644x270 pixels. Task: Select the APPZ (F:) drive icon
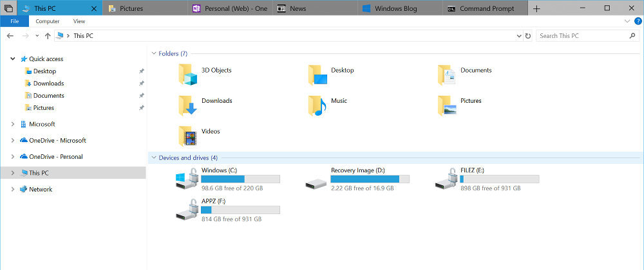pyautogui.click(x=187, y=210)
